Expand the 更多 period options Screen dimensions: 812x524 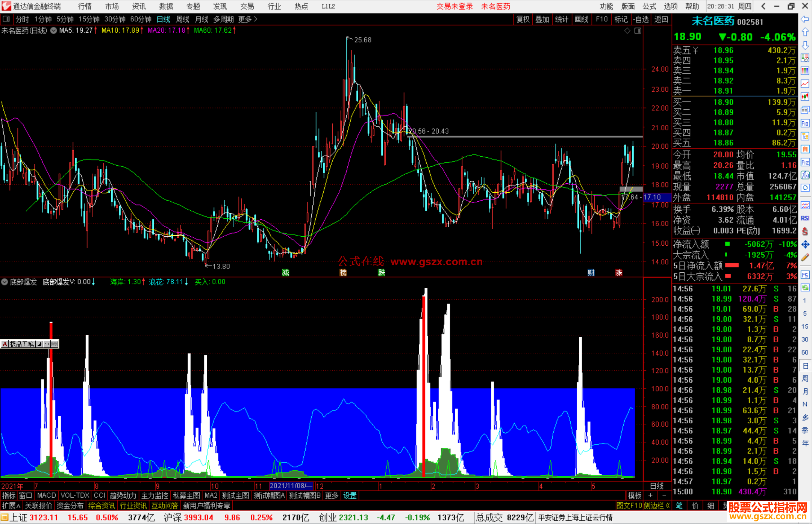[x=248, y=19]
